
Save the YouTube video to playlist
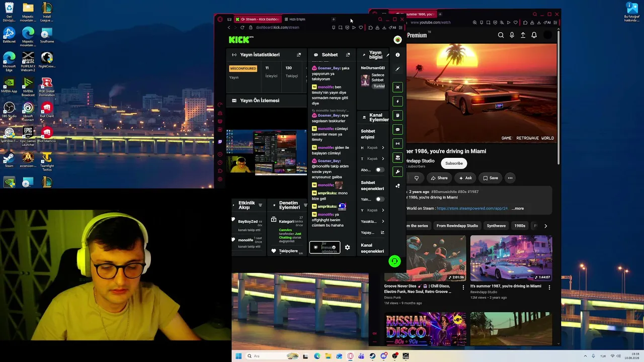click(490, 178)
